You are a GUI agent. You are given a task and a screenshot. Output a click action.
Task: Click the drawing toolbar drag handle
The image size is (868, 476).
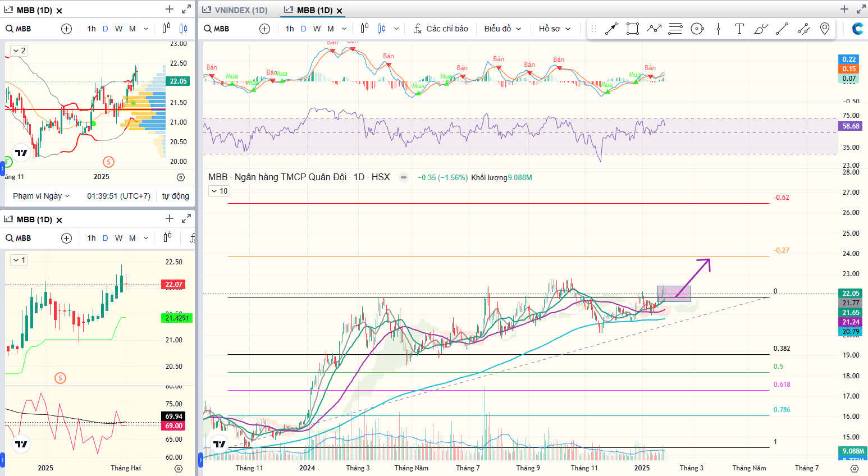tap(594, 29)
